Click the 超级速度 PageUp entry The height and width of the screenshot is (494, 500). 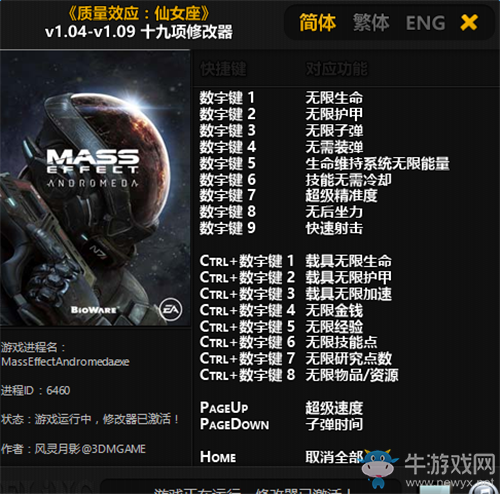[x=334, y=408]
